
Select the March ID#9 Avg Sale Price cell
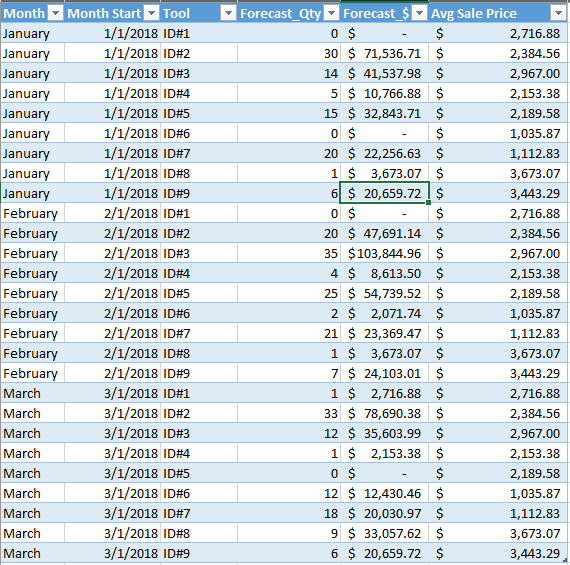click(x=498, y=553)
